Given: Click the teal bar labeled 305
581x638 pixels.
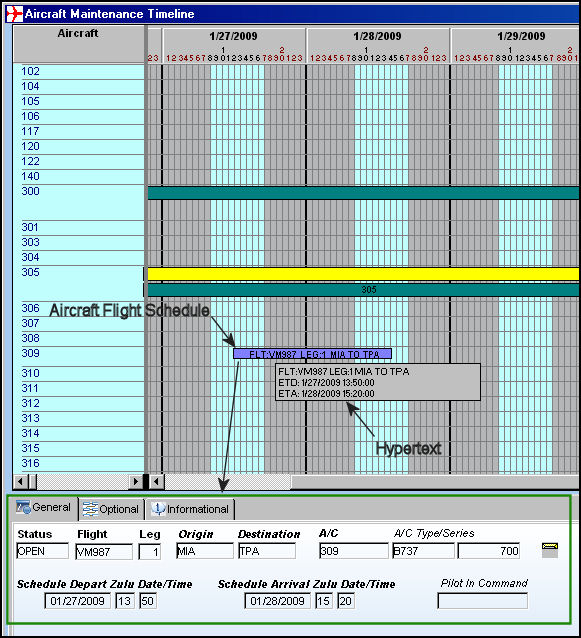Looking at the screenshot, I should point(363,290).
